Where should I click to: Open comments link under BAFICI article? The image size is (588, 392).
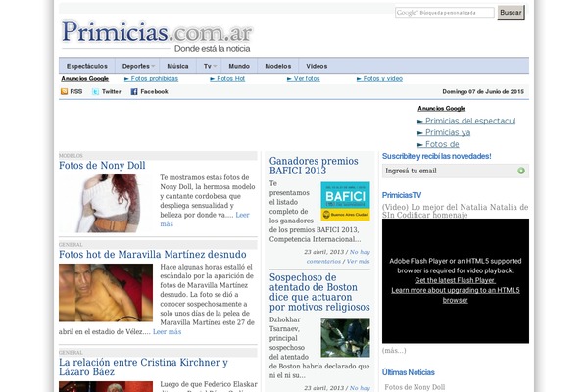coord(338,257)
